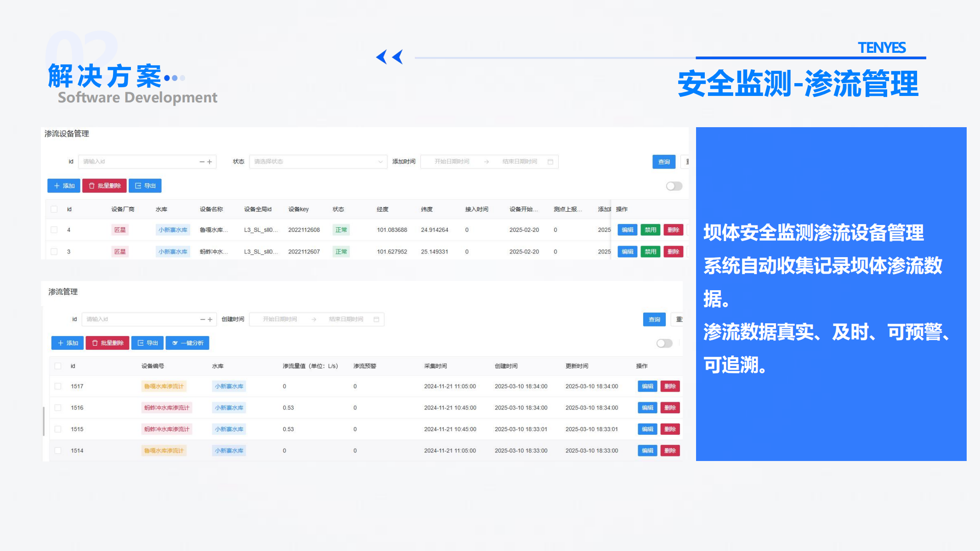Screen dimensions: 980x551
Task: Click the double left arrow icon
Action: [389, 57]
